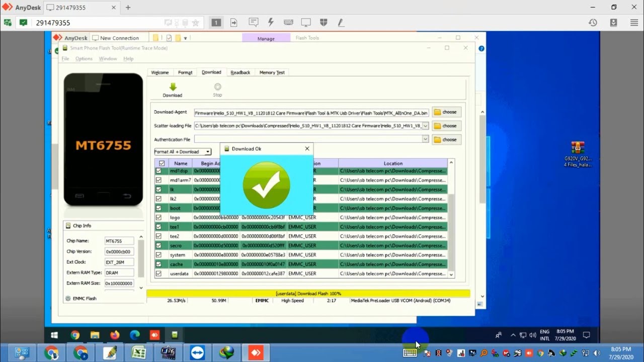Screen dimensions: 644x362
Task: Open Edge on remote taskbar
Action: pos(135,335)
